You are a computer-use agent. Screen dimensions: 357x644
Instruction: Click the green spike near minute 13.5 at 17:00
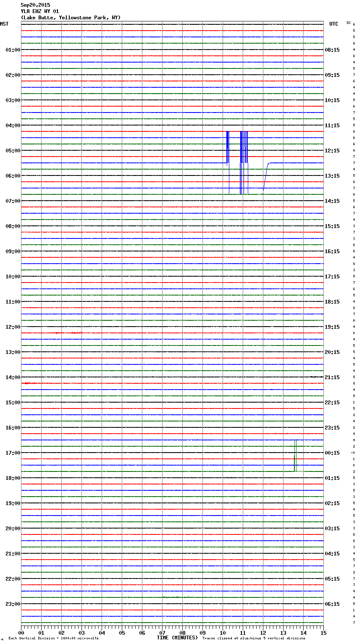(295, 456)
